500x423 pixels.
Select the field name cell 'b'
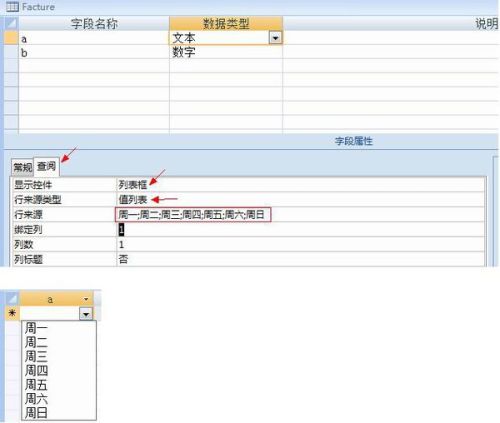[x=94, y=53]
